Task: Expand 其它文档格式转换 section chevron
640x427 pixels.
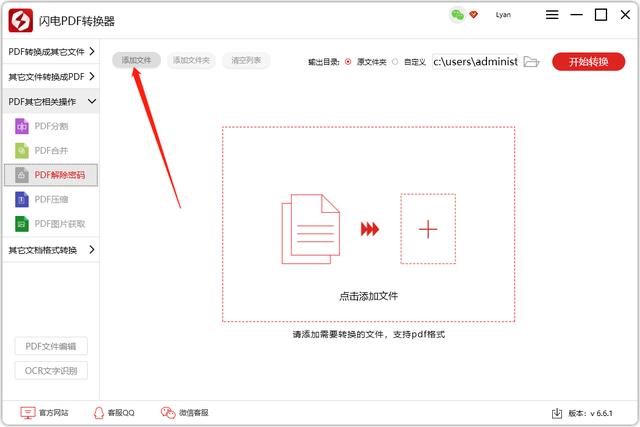Action: 92,249
